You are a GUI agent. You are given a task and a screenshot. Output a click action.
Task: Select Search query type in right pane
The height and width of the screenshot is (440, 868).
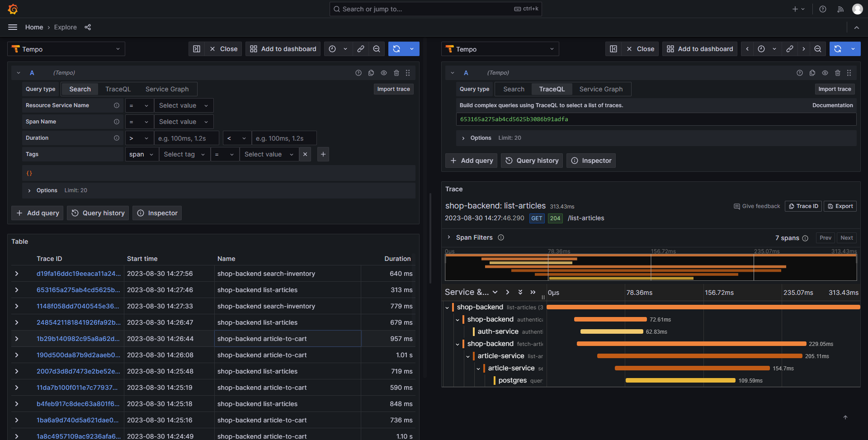[514, 89]
